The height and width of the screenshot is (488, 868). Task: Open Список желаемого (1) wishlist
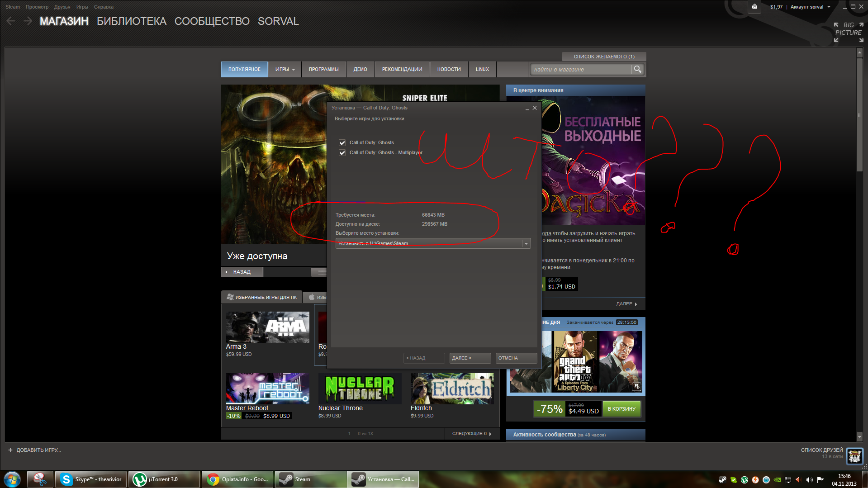click(x=604, y=57)
